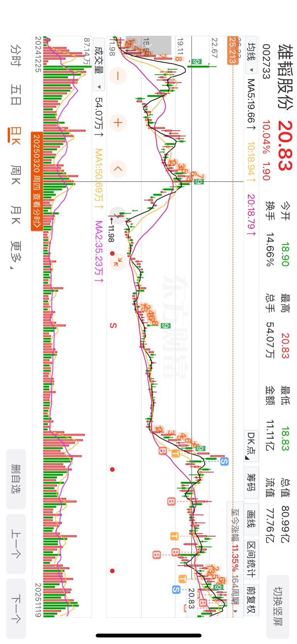Select the 日K tab
297x644 pixels.
pos(15,135)
